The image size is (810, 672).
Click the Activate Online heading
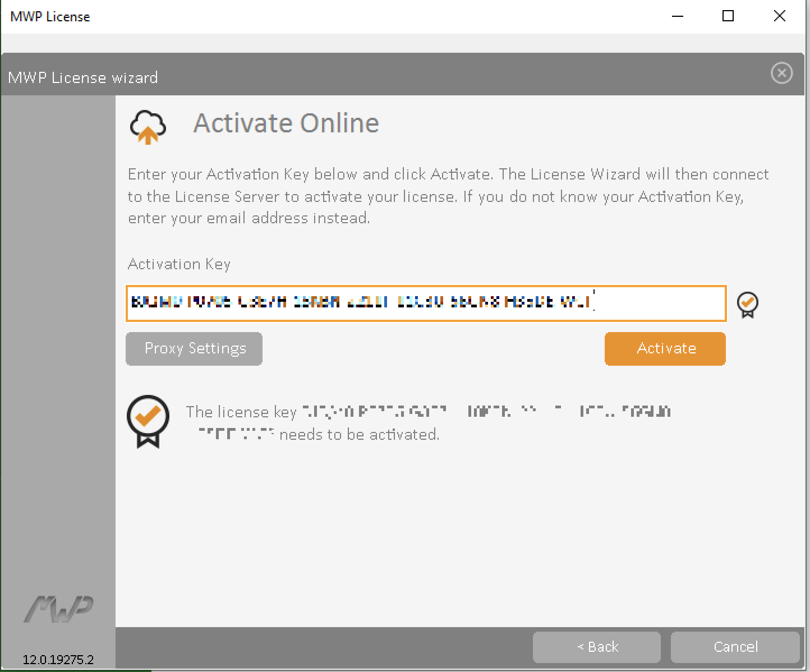point(286,123)
